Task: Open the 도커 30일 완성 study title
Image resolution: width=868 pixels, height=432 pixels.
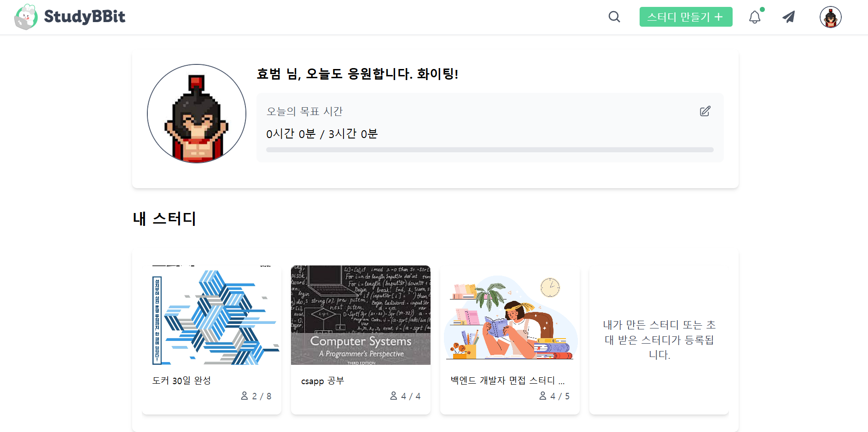Action: coord(181,380)
